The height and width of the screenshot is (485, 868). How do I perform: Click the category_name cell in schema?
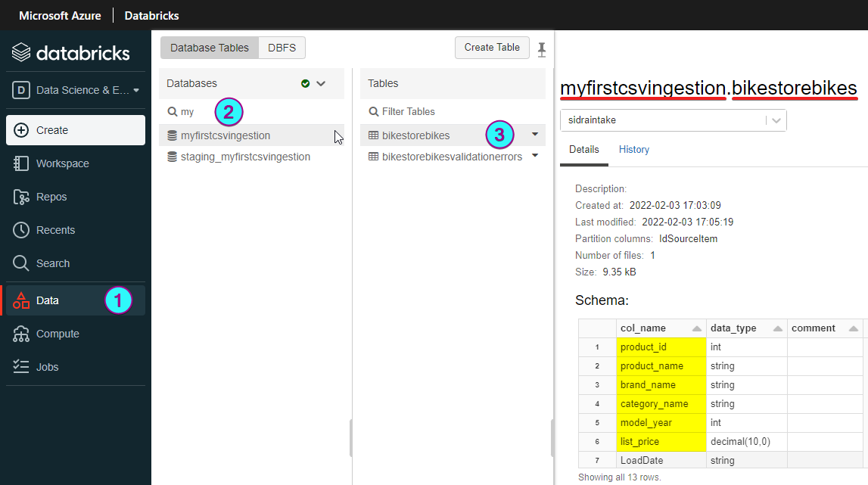pyautogui.click(x=661, y=403)
